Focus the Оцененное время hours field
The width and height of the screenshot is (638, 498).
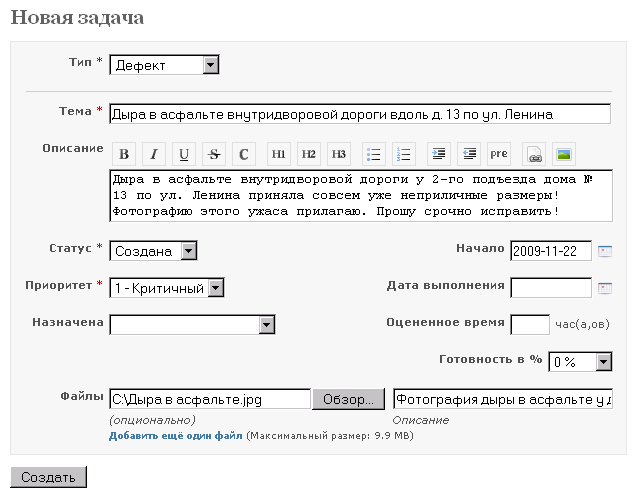click(x=530, y=325)
